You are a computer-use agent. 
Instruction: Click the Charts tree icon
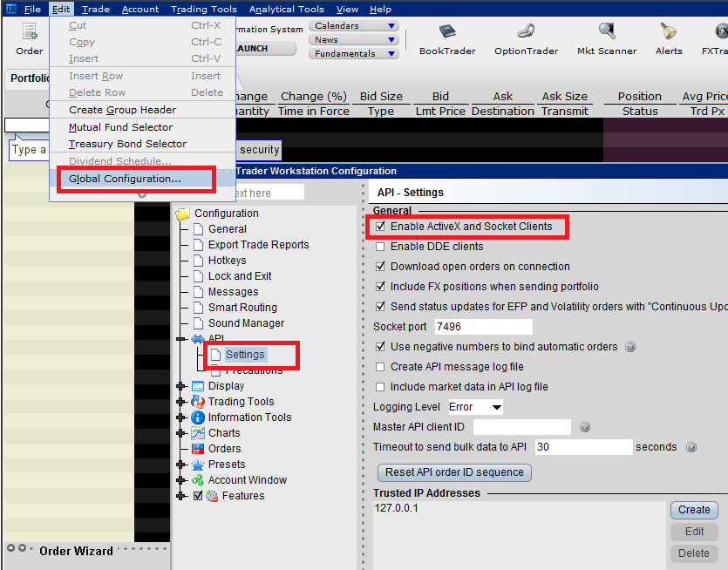point(198,433)
